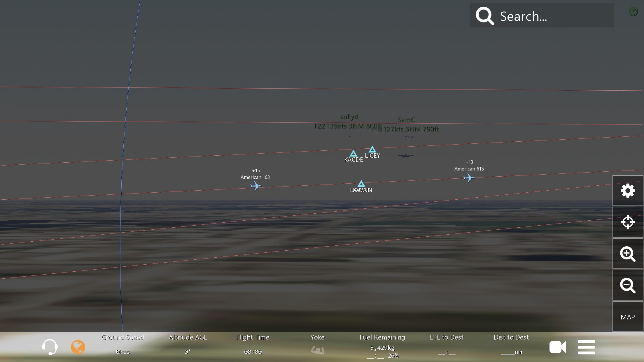Zoom in with the magnifier plus icon
The width and height of the screenshot is (644, 362).
click(628, 254)
